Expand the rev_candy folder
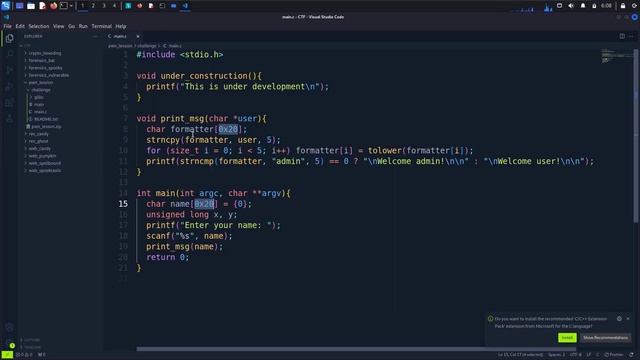Image resolution: width=640 pixels, height=360 pixels. [39, 134]
